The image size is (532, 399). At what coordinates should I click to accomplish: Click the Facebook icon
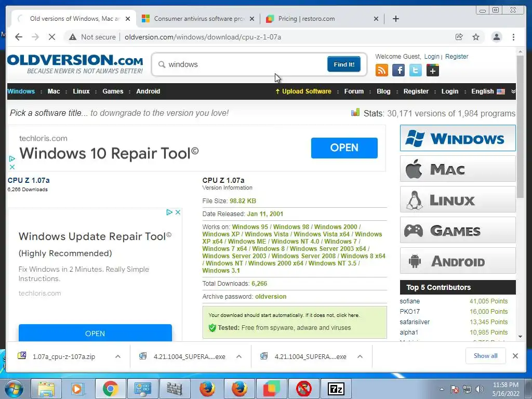tap(398, 70)
